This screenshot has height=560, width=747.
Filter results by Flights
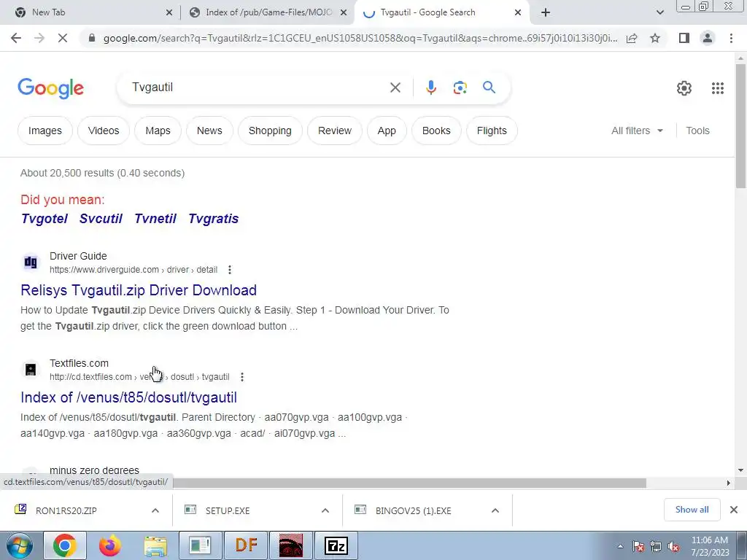[492, 131]
